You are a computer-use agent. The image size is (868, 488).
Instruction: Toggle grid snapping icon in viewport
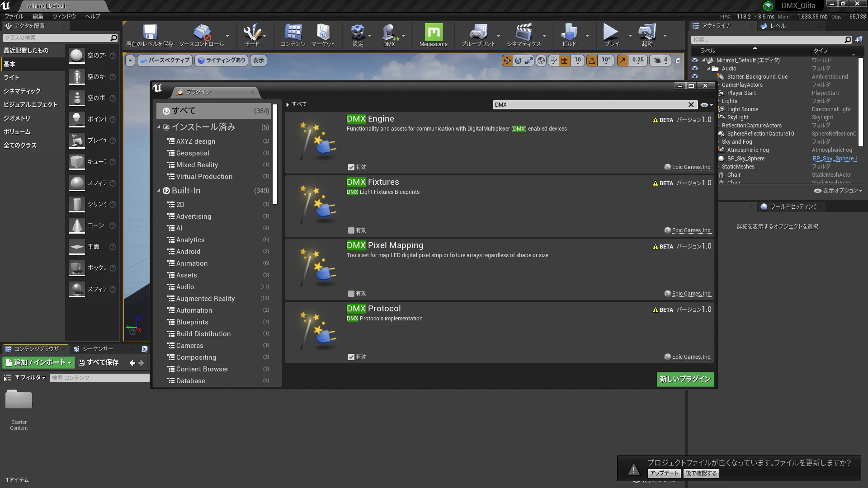[564, 61]
